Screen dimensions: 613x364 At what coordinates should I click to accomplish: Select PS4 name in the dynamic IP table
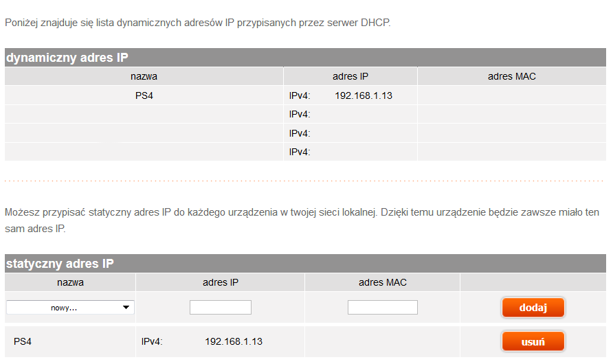[x=144, y=95]
